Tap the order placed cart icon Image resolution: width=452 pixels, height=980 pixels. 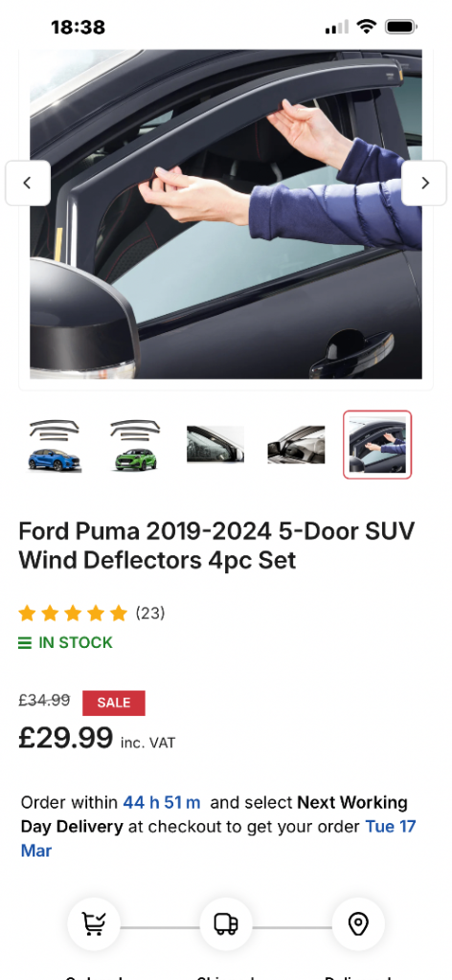tap(94, 924)
